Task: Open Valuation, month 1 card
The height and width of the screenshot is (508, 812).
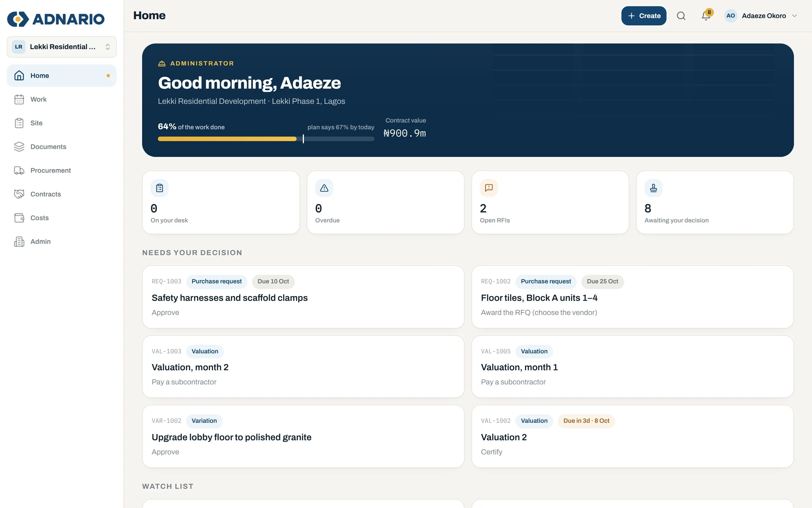Action: pyautogui.click(x=632, y=367)
